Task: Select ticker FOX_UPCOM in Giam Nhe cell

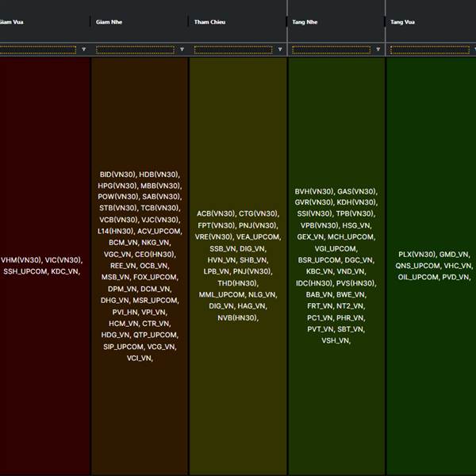Action: pyautogui.click(x=155, y=277)
